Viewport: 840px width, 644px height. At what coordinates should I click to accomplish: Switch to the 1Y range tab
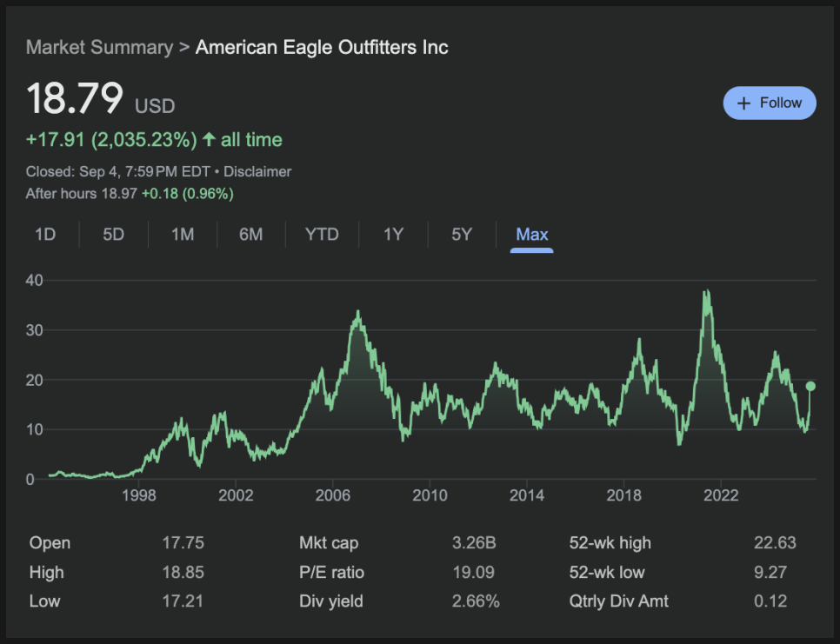pos(393,235)
